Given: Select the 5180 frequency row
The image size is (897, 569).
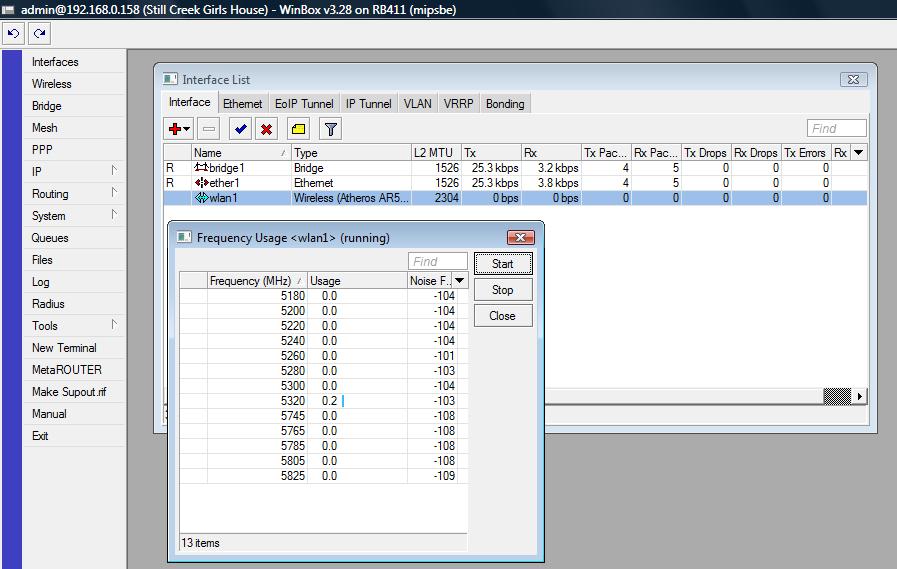Looking at the screenshot, I should (324, 296).
